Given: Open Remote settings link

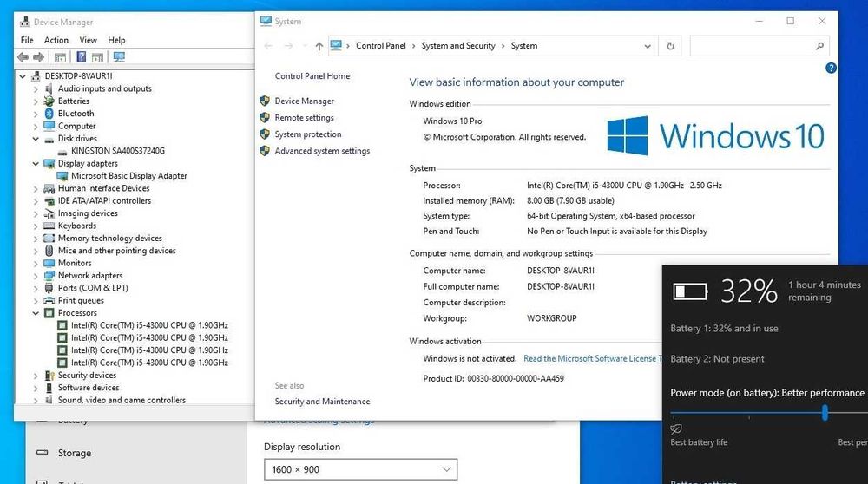Looking at the screenshot, I should pos(304,118).
